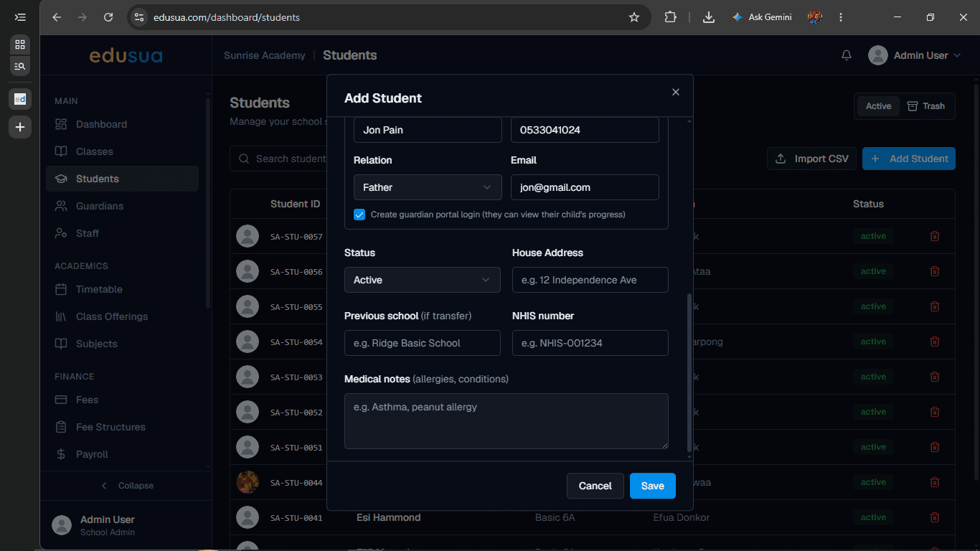Click the NHIS number field
Screen dimensions: 980x551
590,343
